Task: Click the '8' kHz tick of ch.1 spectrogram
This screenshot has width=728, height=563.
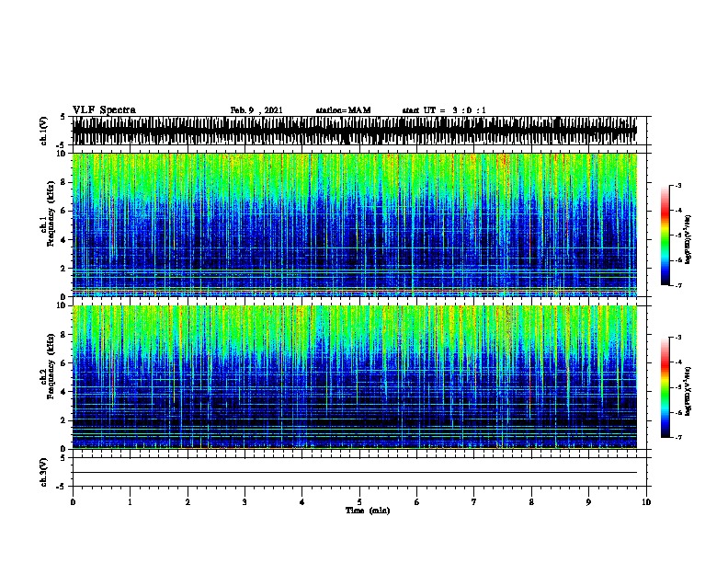Action: click(x=64, y=182)
